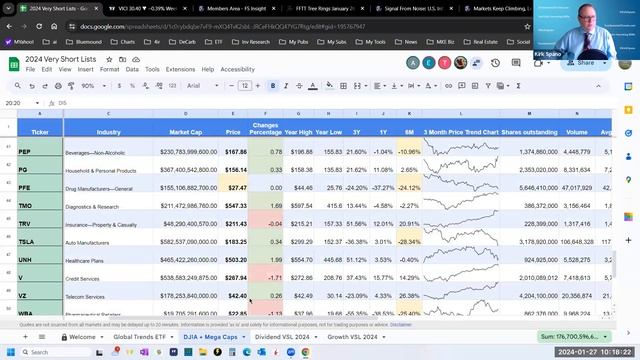
Task: Insert a chart
Action: point(475,86)
